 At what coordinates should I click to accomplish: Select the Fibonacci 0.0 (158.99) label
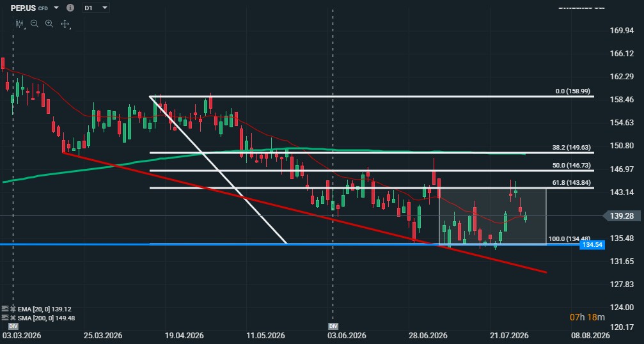(x=572, y=91)
